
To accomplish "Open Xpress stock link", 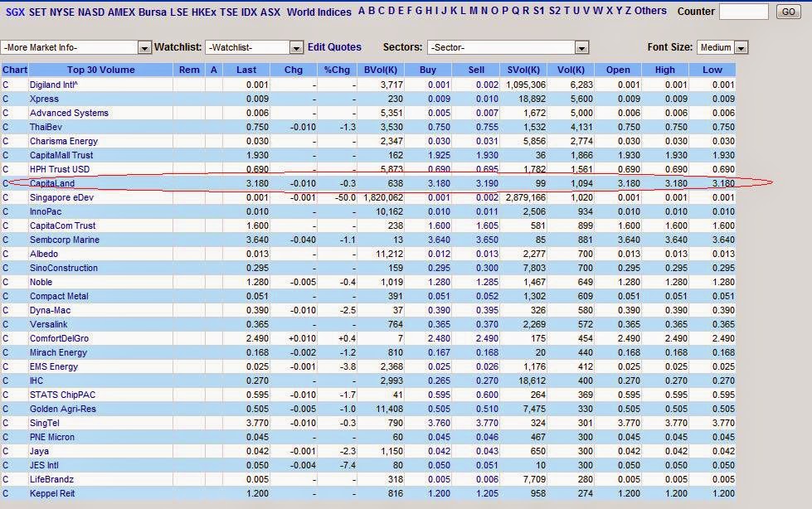I will (x=44, y=99).
